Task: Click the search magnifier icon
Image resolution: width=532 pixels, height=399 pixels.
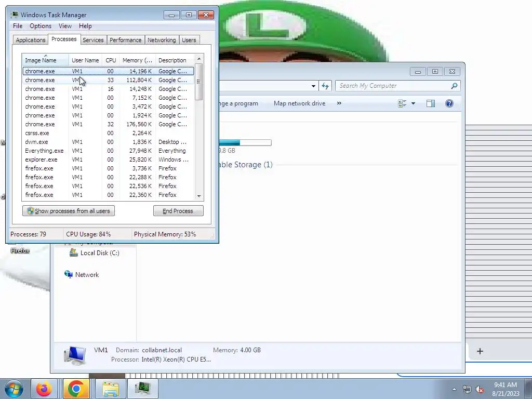Action: 454,86
